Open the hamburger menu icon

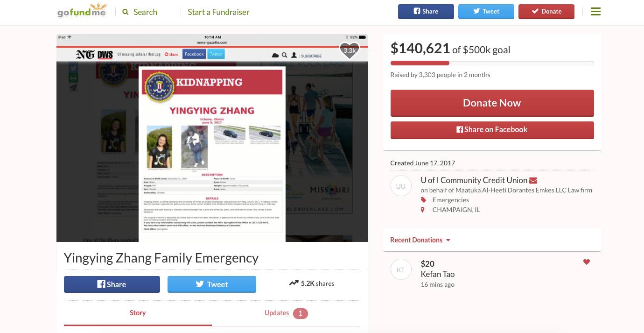coord(595,11)
